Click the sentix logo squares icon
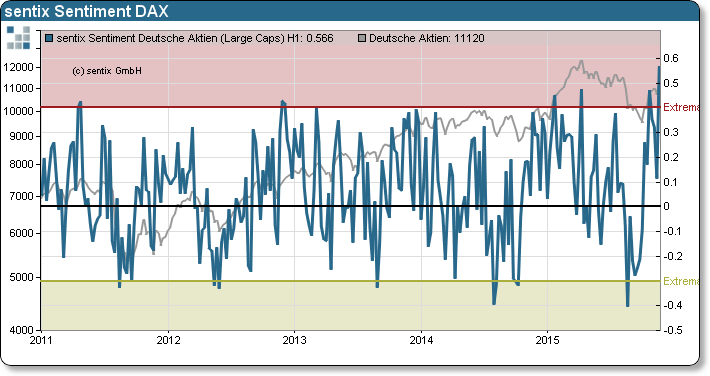710x376 pixels. click(x=19, y=38)
